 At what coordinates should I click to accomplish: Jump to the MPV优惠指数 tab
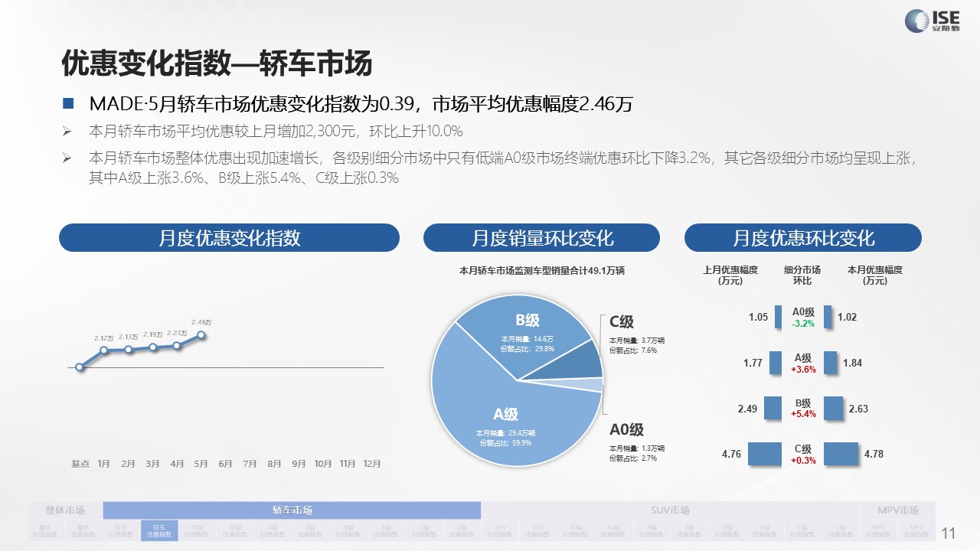[916, 530]
